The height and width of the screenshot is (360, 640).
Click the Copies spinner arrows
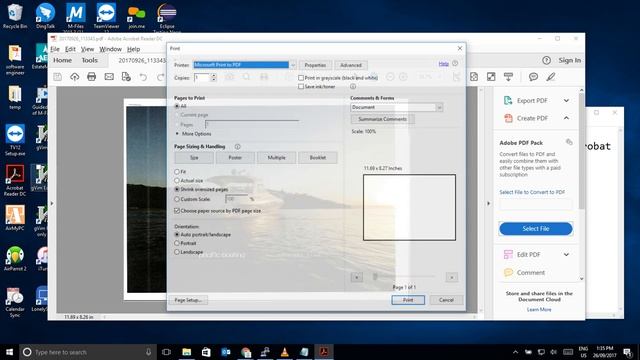tap(213, 78)
